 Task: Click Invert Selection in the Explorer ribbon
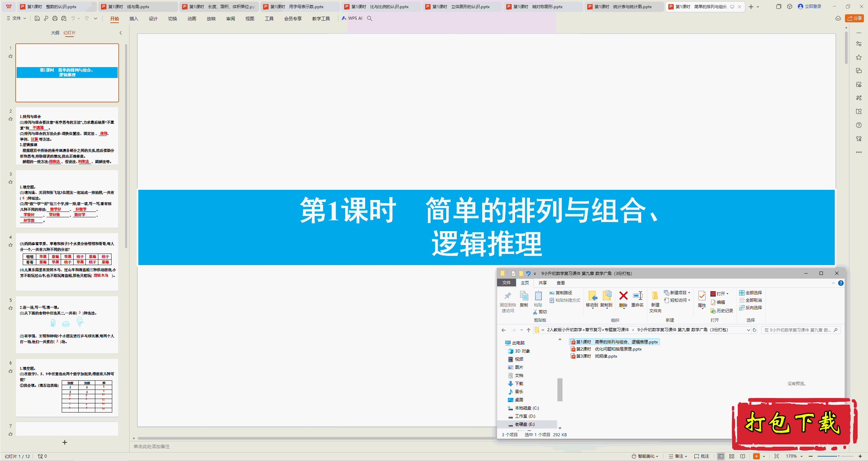pos(750,307)
